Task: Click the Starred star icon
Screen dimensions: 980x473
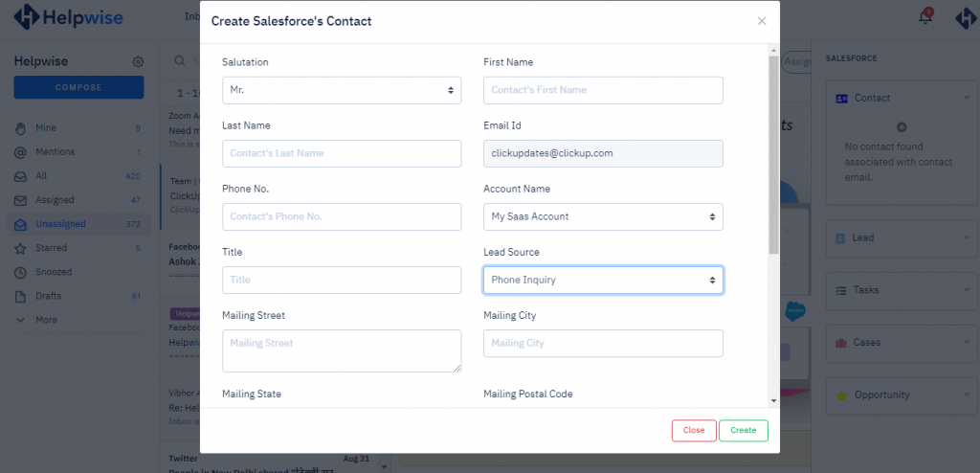Action: (21, 248)
